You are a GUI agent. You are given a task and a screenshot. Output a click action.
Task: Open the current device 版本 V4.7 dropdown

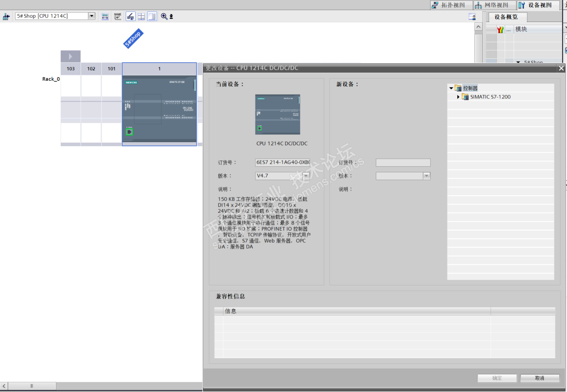coord(306,176)
